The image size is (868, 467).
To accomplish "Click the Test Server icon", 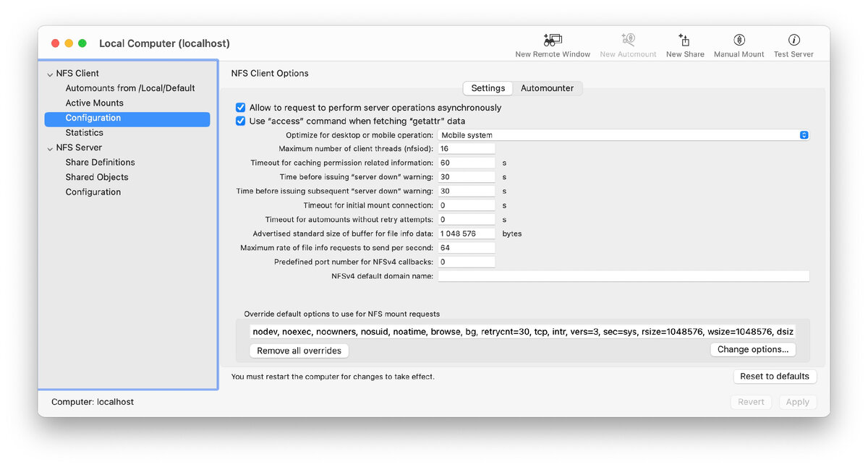I will (x=793, y=40).
